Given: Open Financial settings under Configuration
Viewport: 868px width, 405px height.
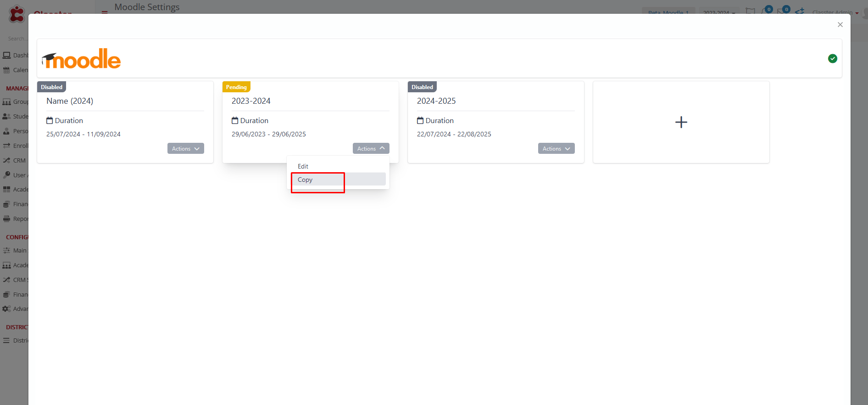Looking at the screenshot, I should click(15, 295).
